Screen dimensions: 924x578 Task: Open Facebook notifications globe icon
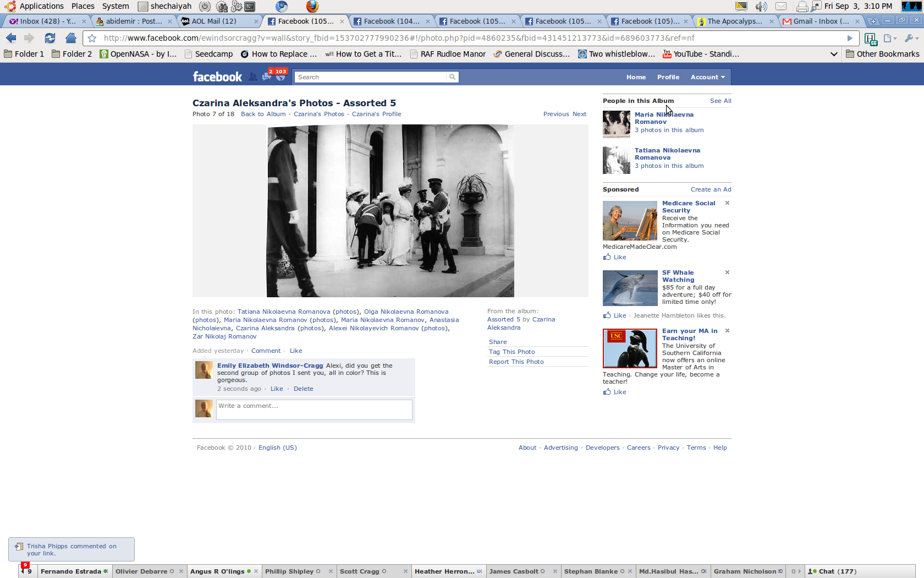click(x=280, y=77)
